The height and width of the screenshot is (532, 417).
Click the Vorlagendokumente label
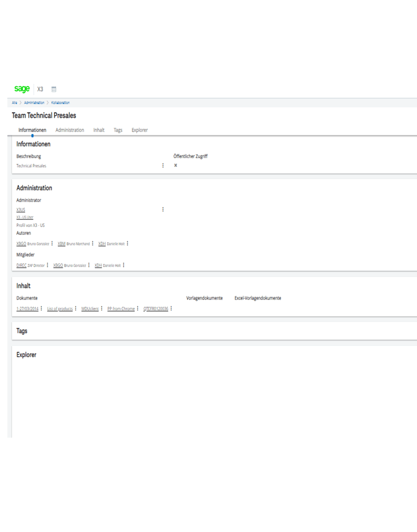pos(205,298)
